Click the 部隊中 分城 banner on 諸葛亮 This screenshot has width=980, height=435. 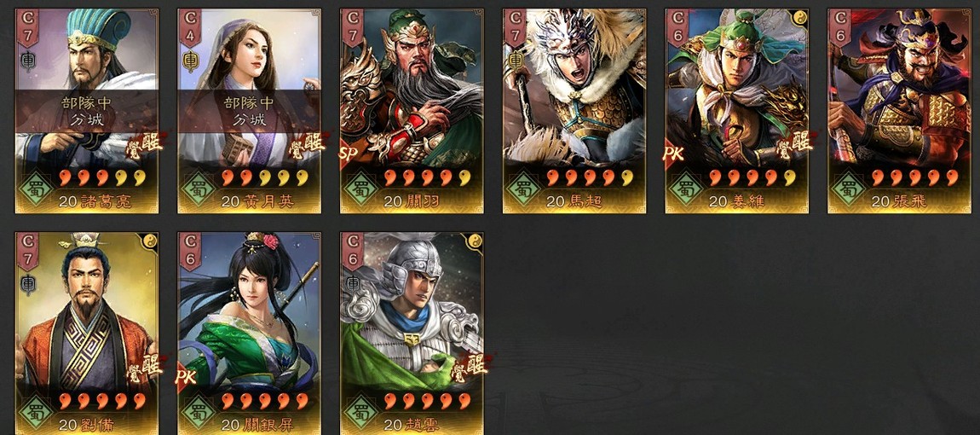(x=87, y=112)
